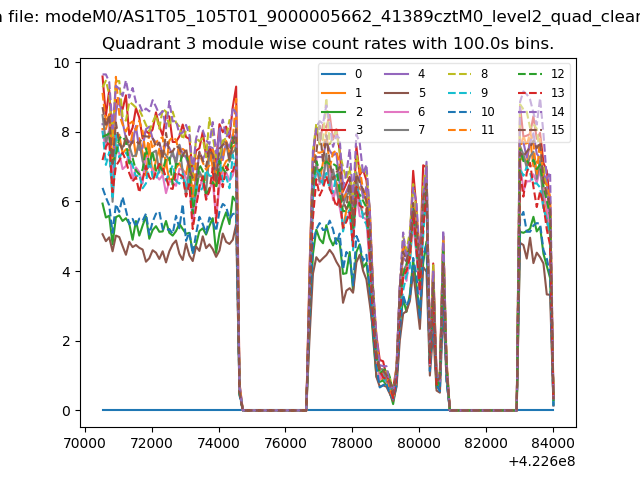
Task: Click legend label '2'
Action: point(358,111)
